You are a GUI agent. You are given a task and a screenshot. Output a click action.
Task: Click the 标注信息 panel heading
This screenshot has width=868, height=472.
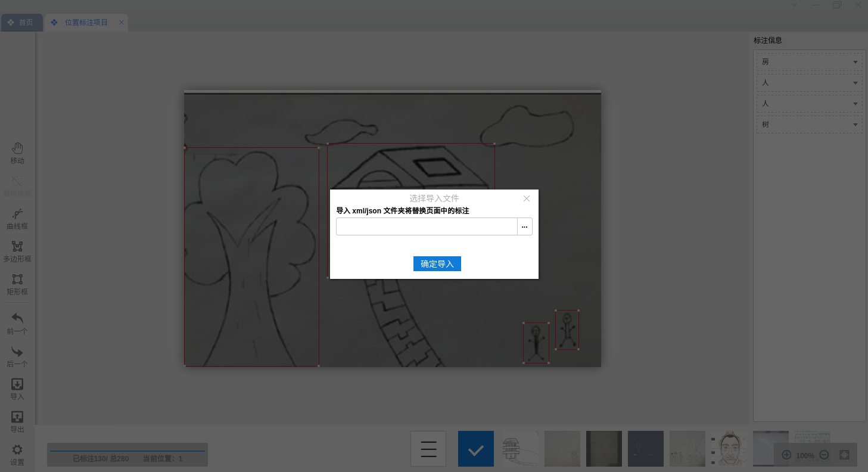(768, 40)
